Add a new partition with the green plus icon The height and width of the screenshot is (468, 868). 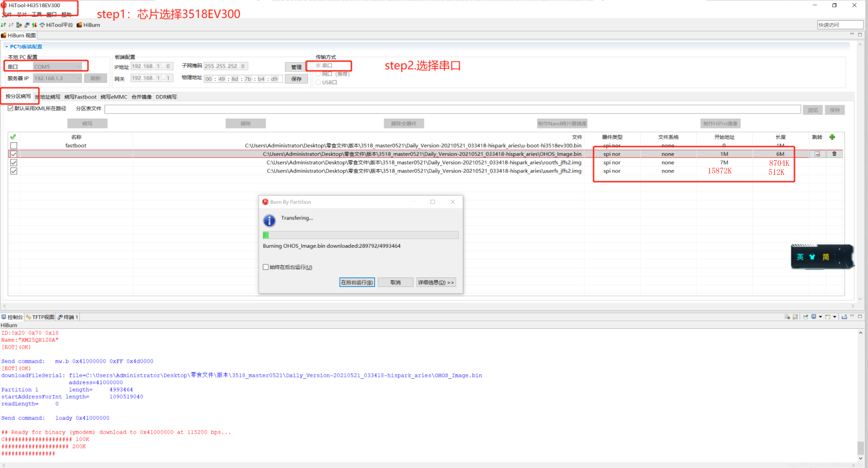click(832, 137)
